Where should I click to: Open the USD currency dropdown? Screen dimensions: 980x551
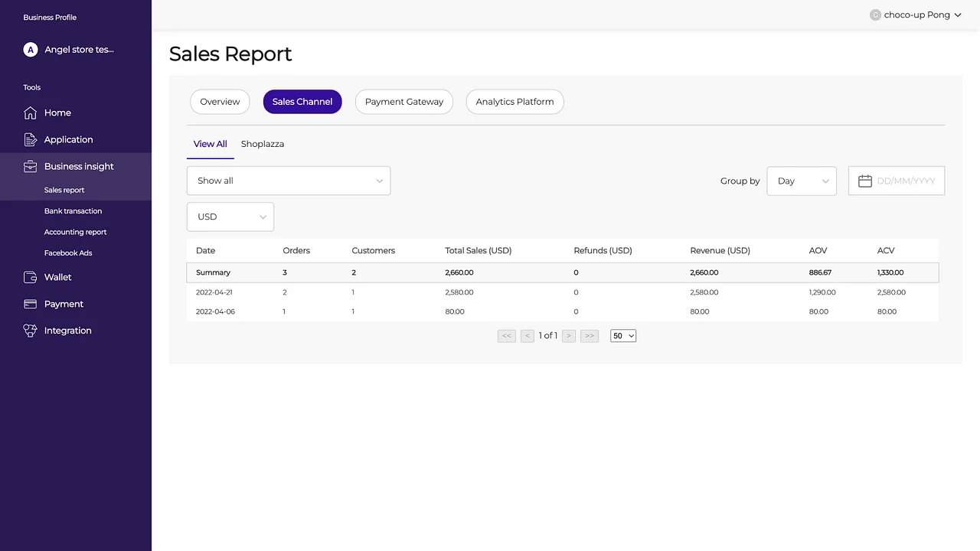point(230,217)
